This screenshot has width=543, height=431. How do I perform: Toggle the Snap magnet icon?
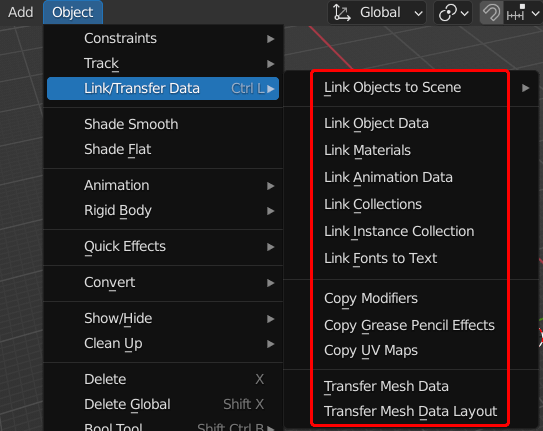pos(491,13)
